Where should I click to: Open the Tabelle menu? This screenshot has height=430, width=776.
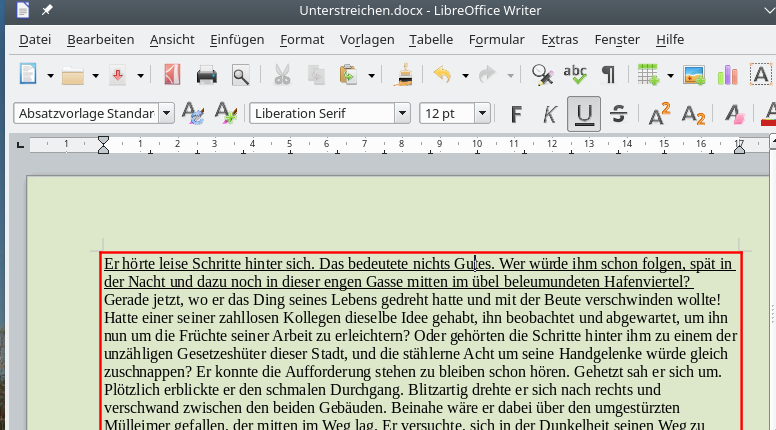point(431,40)
